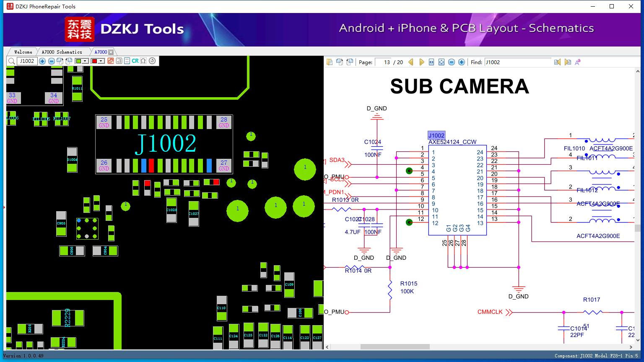Screen dimensions: 644x362
Task: Click the orange overlapping-layers icon in PCB toolbar
Action: 111,61
